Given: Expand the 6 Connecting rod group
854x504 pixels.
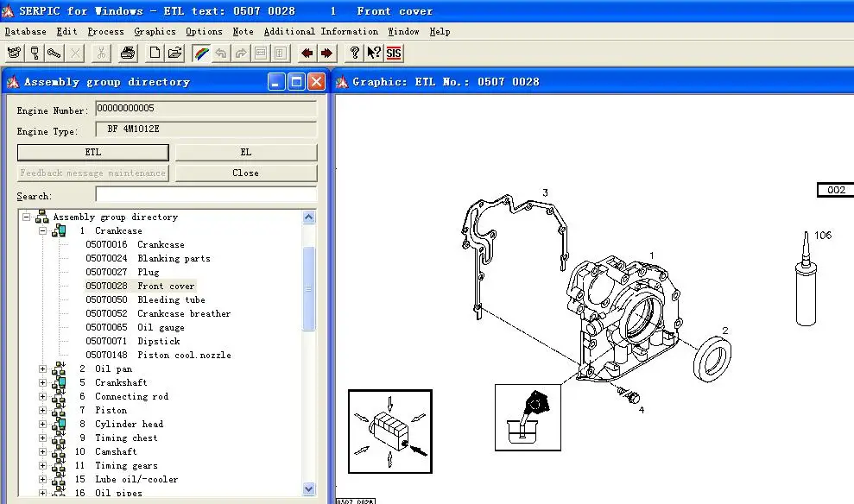Looking at the screenshot, I should [x=42, y=397].
